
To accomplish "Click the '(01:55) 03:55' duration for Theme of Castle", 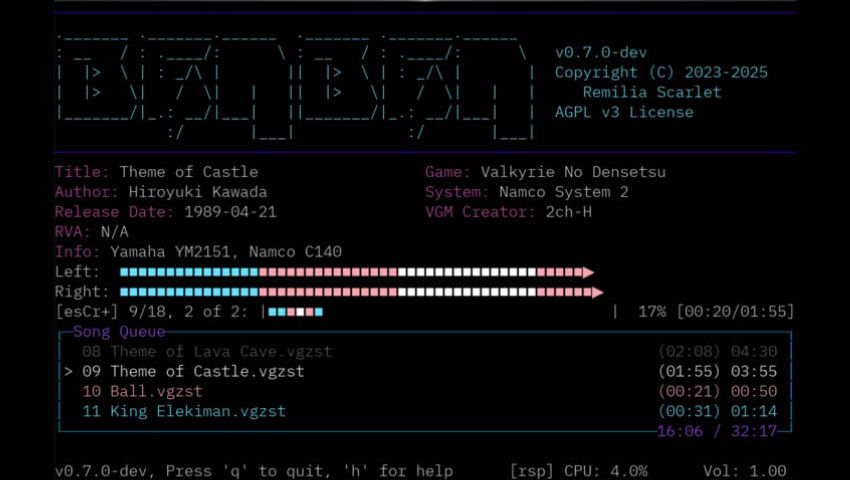I will tap(717, 372).
